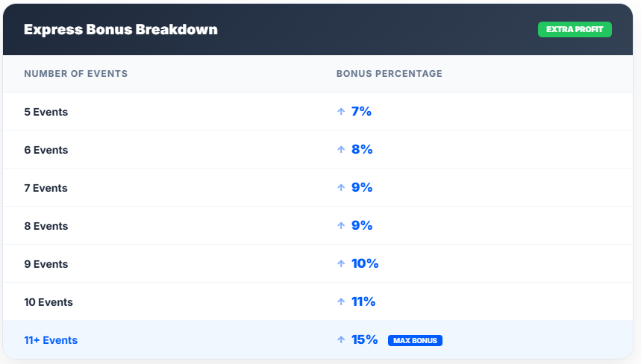Click the 7% bonus value
641x364 pixels.
361,111
